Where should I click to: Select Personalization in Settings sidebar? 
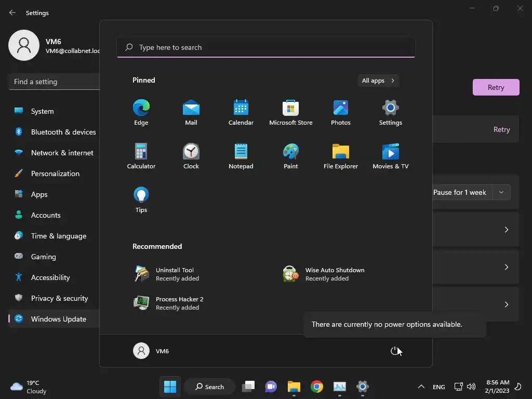[x=54, y=174]
